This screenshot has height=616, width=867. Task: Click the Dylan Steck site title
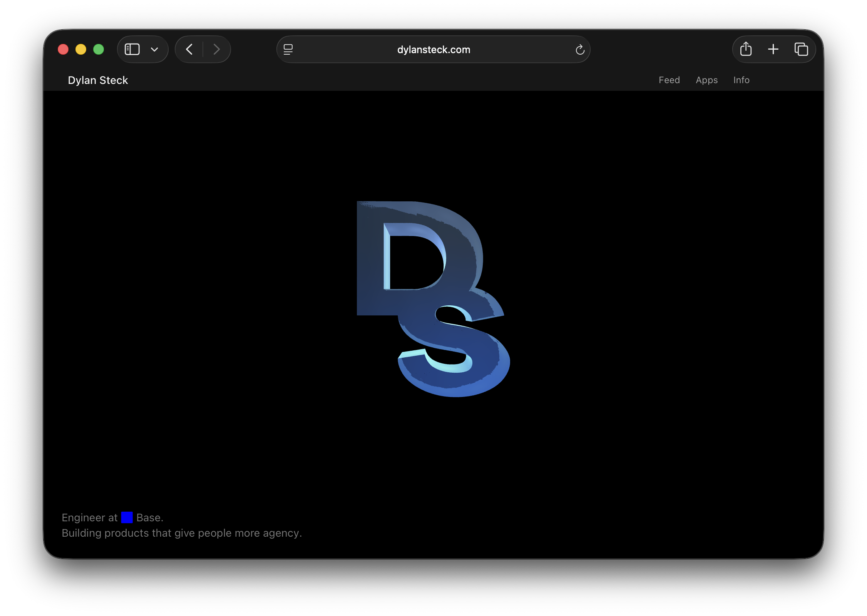[x=98, y=80]
